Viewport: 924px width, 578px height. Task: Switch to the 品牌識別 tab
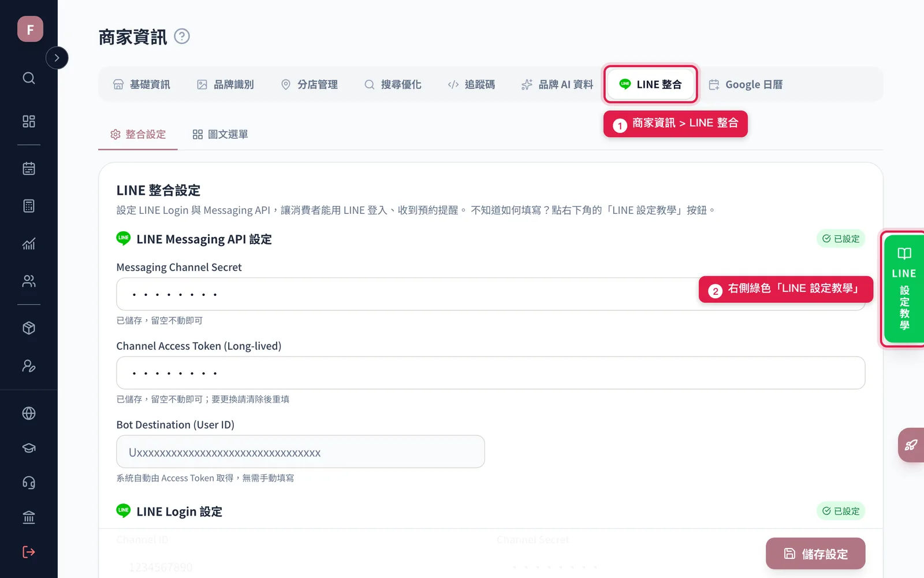coord(225,84)
